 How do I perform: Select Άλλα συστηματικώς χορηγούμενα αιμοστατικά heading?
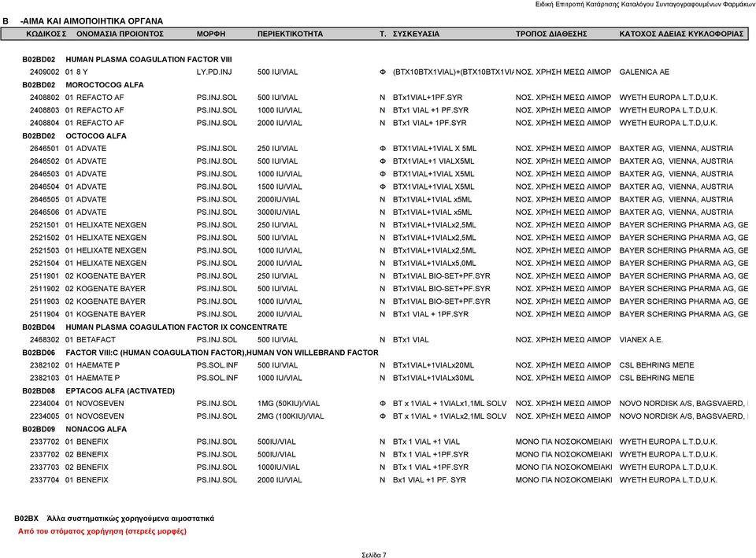point(130,519)
